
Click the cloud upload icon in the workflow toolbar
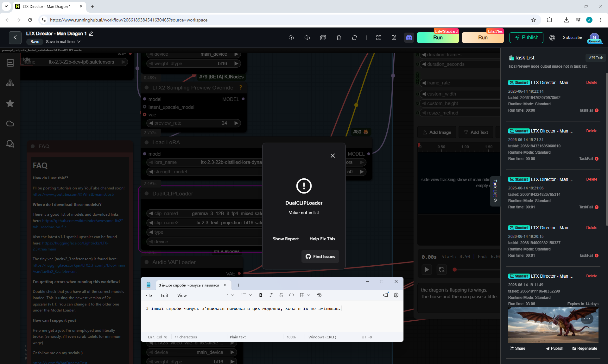click(291, 38)
